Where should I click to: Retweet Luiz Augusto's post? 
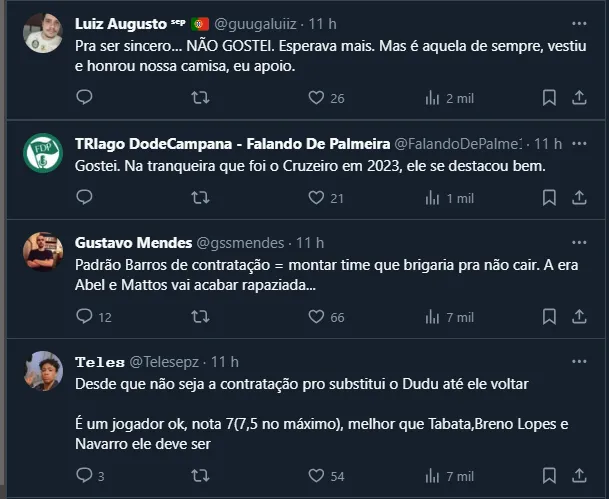pyautogui.click(x=200, y=98)
